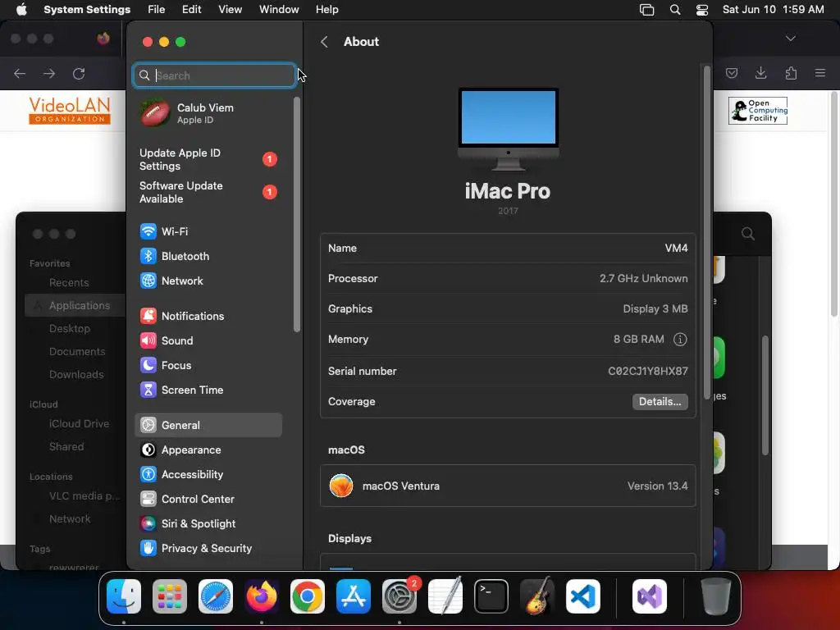Open System Settings icon in Dock

pos(399,596)
